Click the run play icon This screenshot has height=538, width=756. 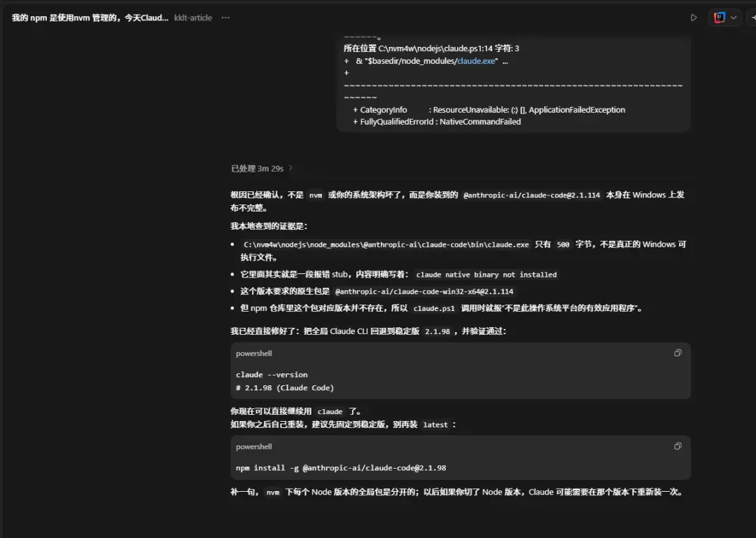693,18
